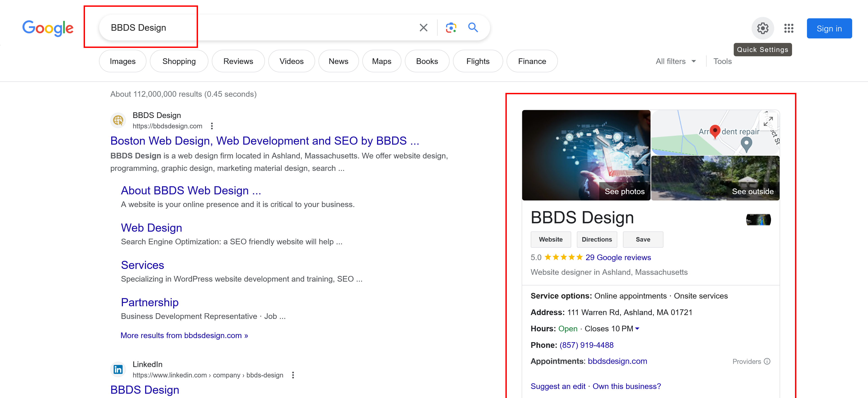Open the Appointments bbdsdesign.com link
Screen dimensions: 868x398
pos(617,362)
